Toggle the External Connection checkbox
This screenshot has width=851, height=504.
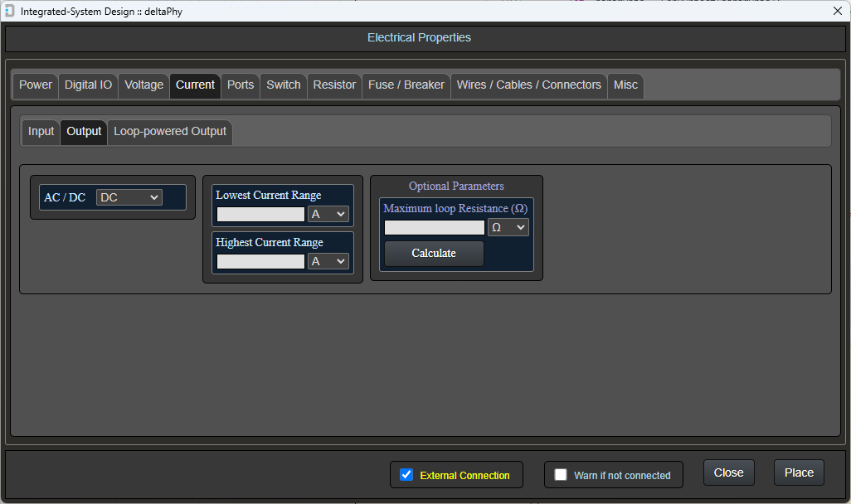click(406, 475)
